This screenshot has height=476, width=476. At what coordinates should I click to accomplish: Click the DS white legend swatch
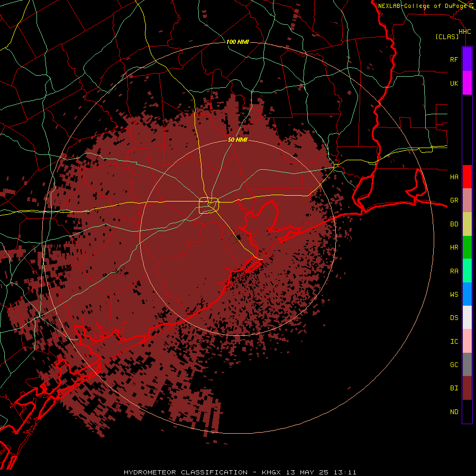coord(467,317)
